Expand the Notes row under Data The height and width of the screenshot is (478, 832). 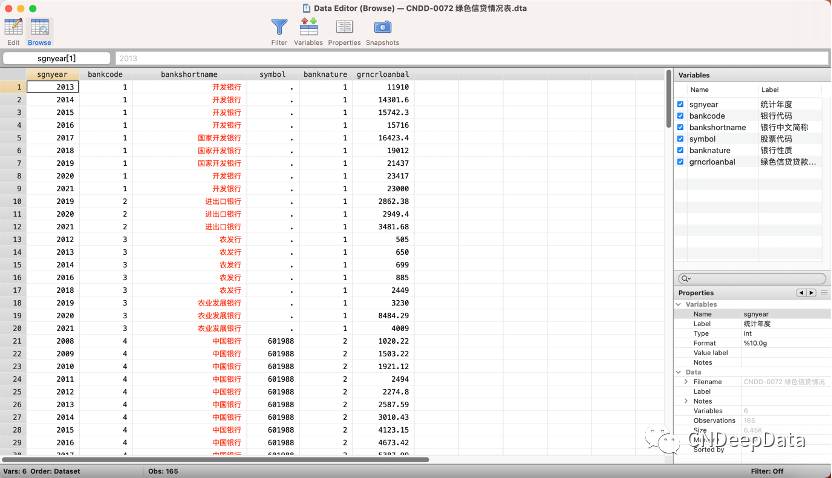pos(686,402)
